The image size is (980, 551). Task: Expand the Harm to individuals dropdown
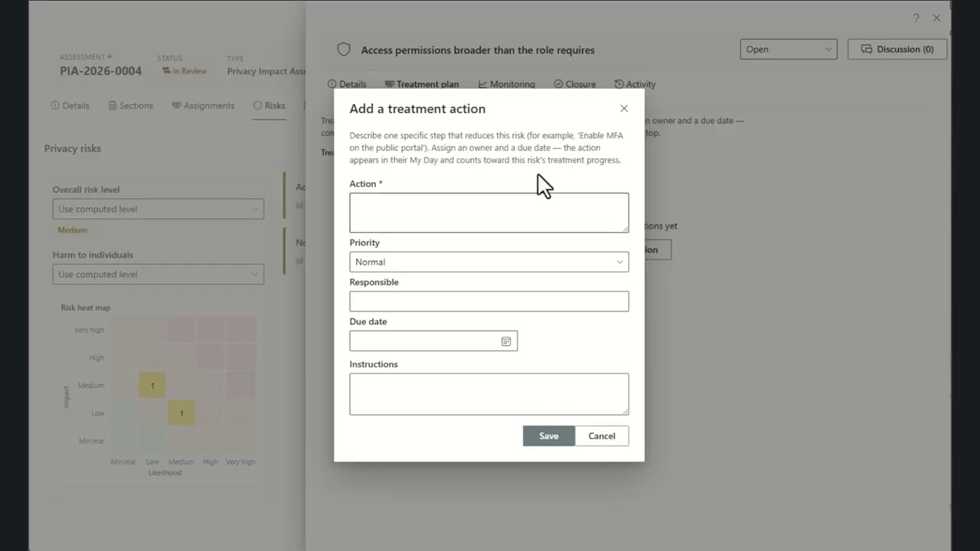(158, 274)
